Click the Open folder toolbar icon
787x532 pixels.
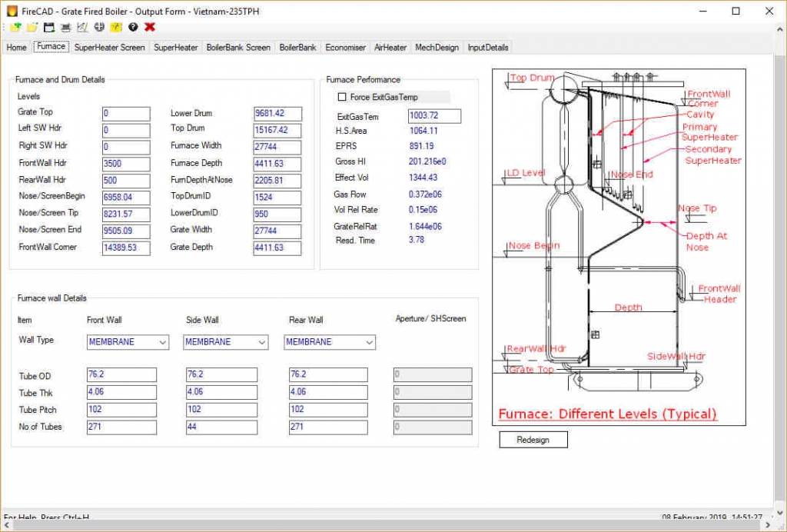pos(32,27)
